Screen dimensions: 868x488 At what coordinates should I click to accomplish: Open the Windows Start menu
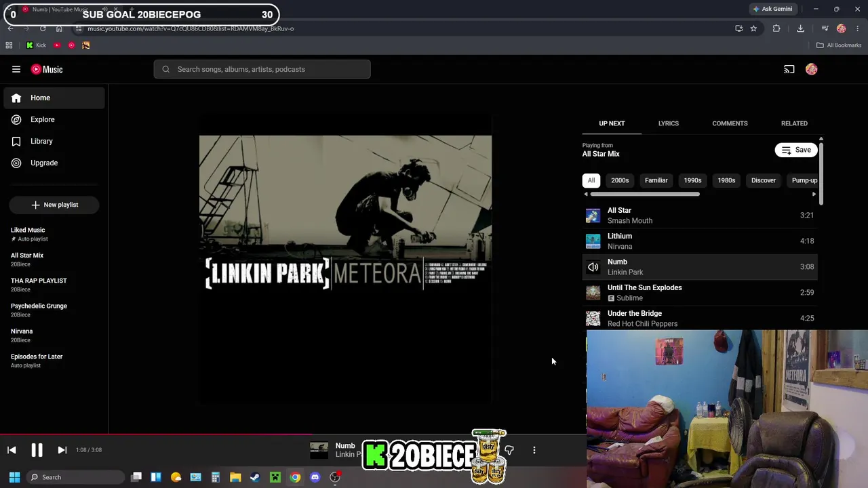(14, 477)
